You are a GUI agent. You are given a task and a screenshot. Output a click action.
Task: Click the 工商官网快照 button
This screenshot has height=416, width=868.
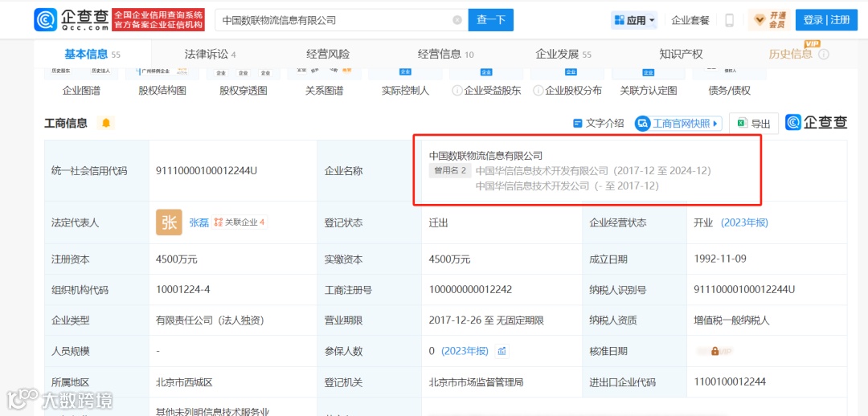point(678,124)
